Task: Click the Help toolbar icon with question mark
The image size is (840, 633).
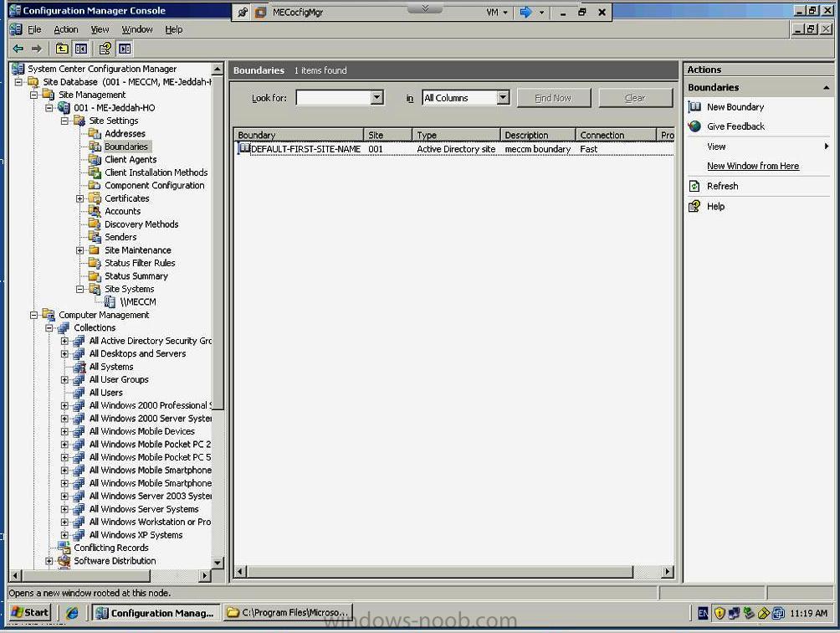Action: coord(105,49)
